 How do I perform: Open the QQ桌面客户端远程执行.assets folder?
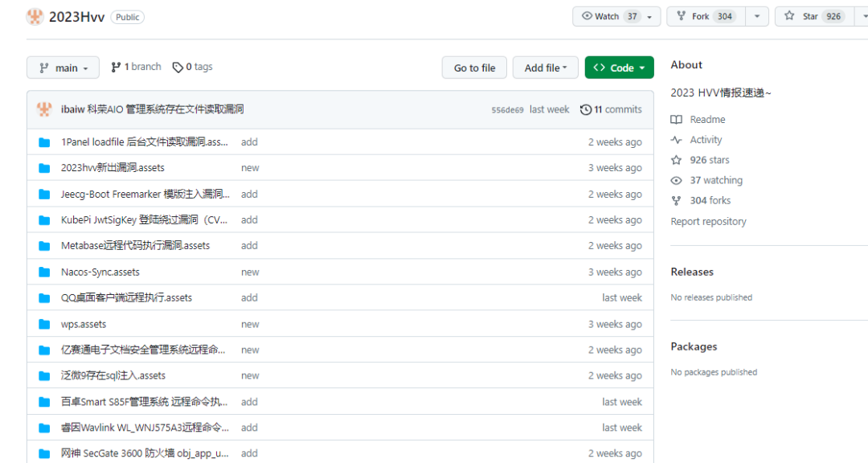point(126,298)
